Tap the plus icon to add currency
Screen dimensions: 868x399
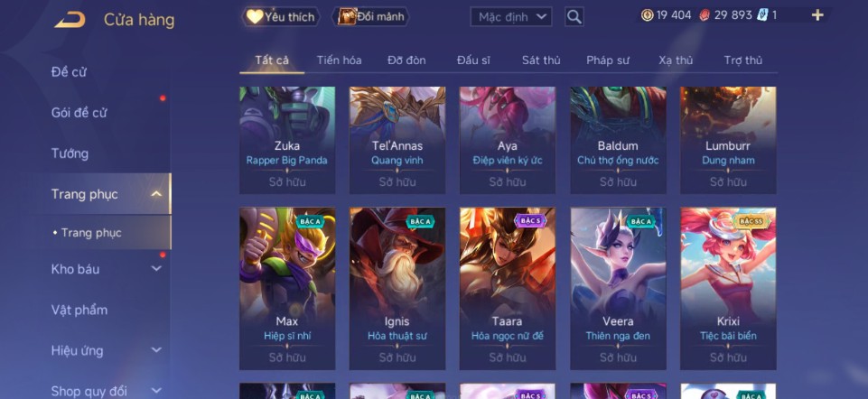click(x=817, y=15)
